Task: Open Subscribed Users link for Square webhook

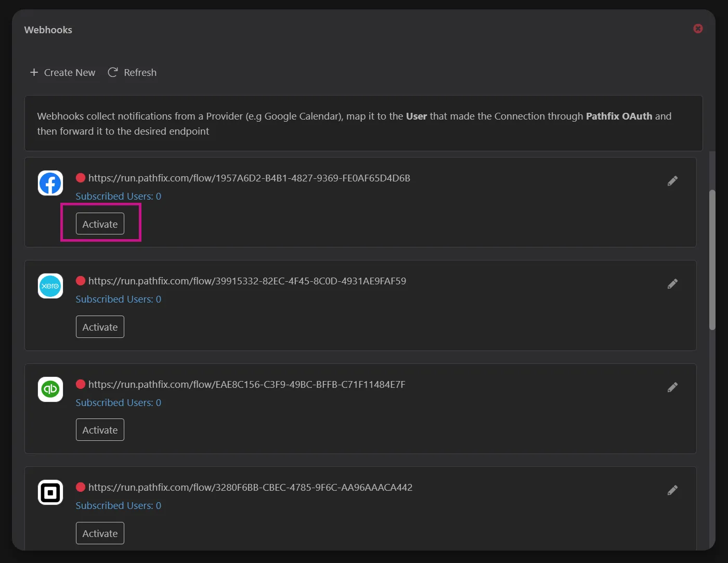Action: [x=119, y=505]
